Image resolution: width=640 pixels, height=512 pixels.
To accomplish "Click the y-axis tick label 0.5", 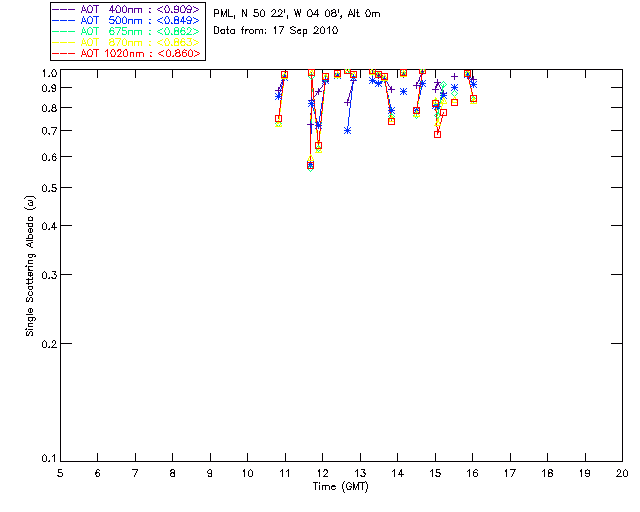I will point(49,188).
